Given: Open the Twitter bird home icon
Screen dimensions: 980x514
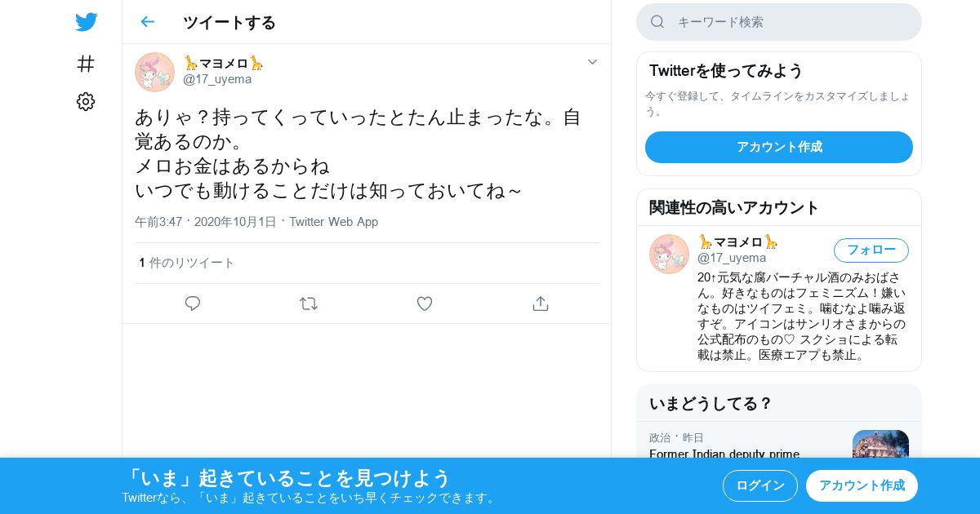Looking at the screenshot, I should pos(86,22).
